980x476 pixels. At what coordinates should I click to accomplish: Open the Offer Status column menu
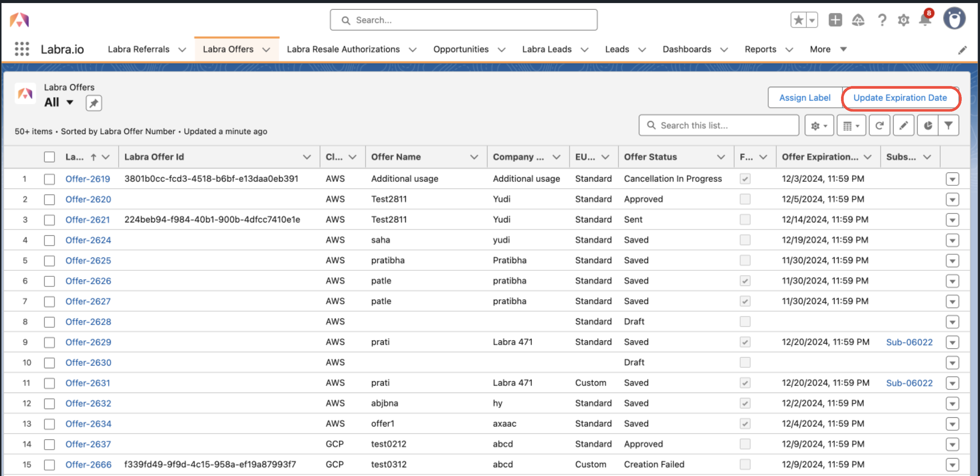(721, 157)
